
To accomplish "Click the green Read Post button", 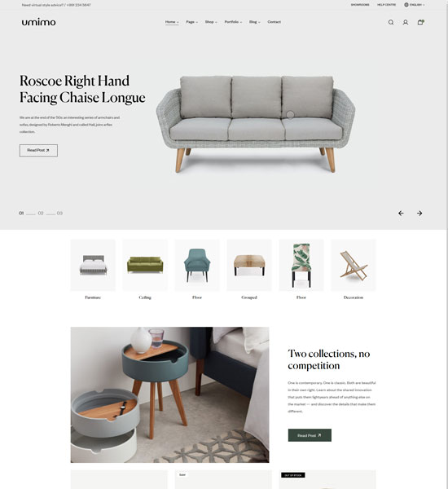I will 310,435.
